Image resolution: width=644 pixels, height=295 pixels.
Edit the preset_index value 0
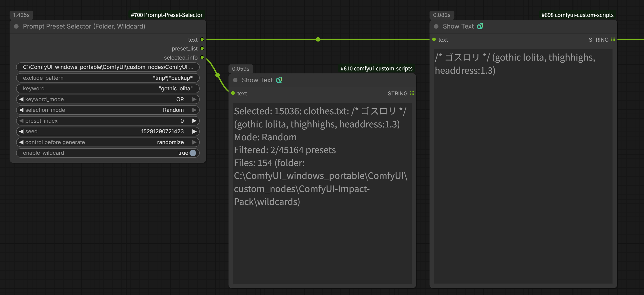(108, 121)
